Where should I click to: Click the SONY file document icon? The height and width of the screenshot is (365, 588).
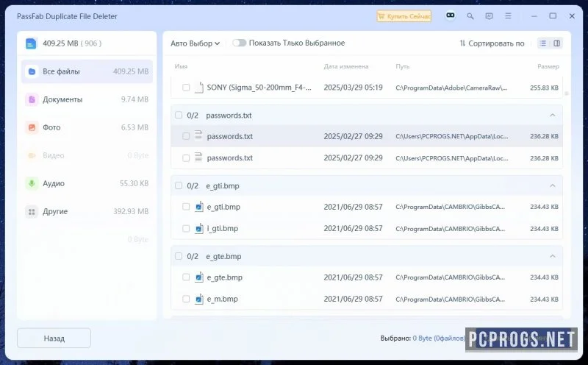(x=198, y=88)
